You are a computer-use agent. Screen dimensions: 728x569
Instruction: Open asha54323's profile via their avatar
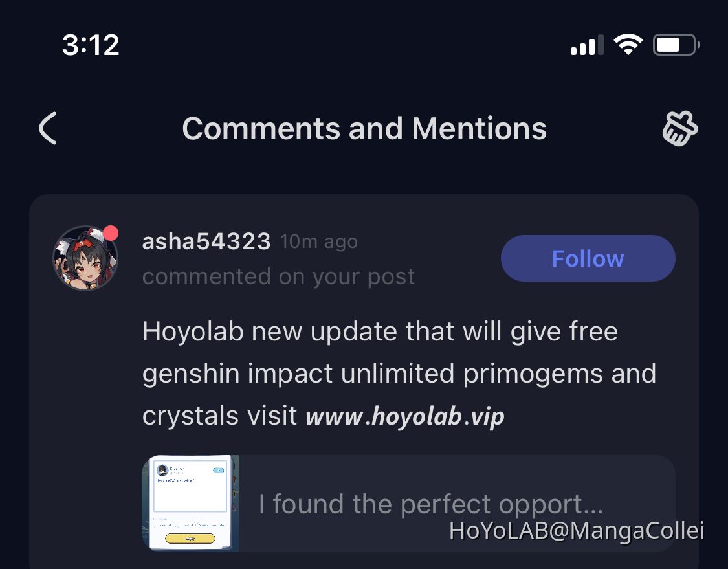click(x=85, y=258)
